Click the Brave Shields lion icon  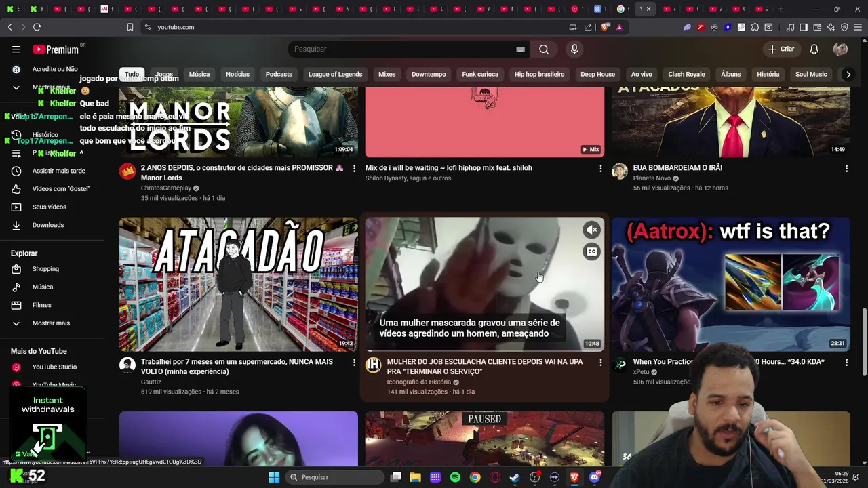(605, 27)
